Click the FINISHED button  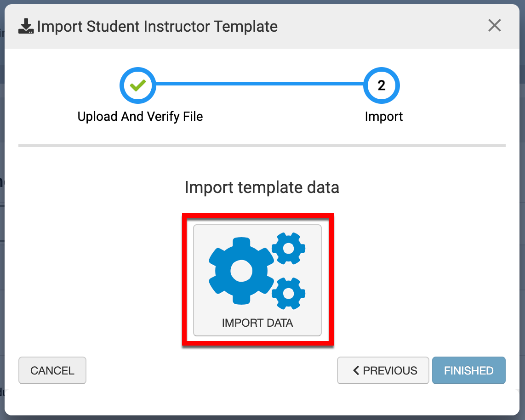pos(468,370)
